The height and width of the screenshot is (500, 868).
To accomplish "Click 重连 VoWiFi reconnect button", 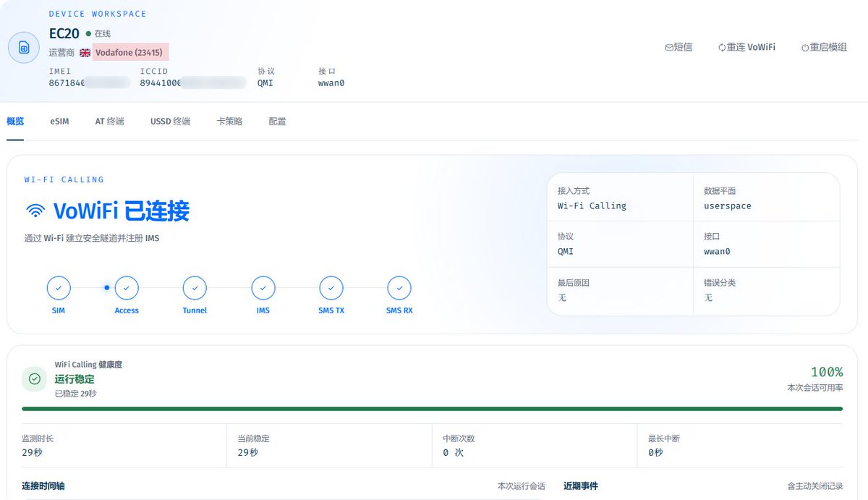I will click(x=746, y=47).
